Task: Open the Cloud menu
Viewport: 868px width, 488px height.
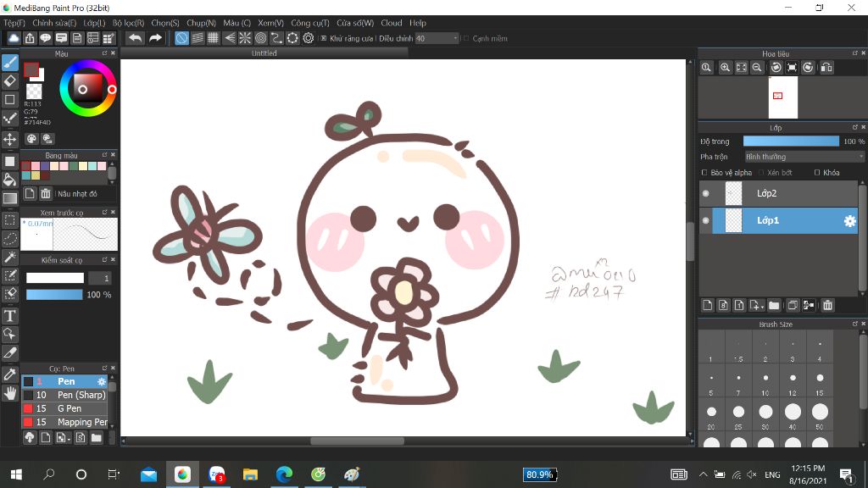Action: point(392,23)
